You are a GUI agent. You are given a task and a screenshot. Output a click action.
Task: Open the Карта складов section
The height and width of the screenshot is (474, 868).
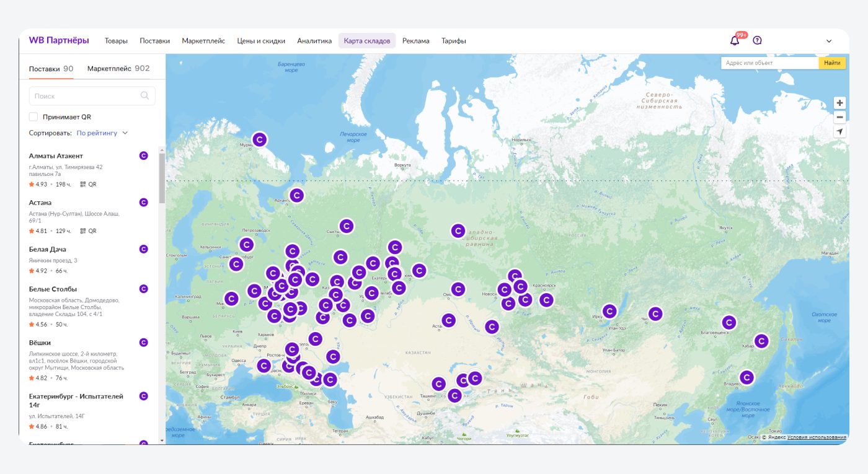click(367, 41)
